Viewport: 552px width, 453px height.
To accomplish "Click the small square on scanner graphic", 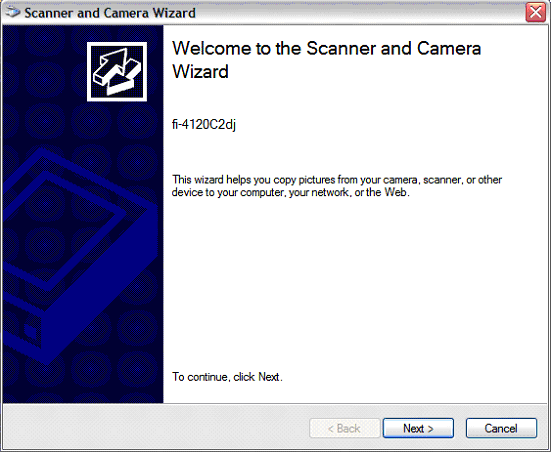I will [31, 332].
